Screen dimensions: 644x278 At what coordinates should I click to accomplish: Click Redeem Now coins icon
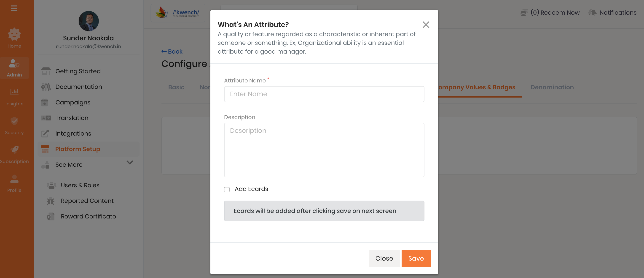524,13
